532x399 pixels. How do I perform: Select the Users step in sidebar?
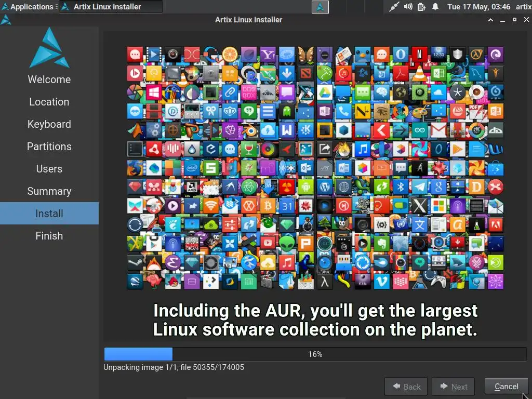point(49,169)
